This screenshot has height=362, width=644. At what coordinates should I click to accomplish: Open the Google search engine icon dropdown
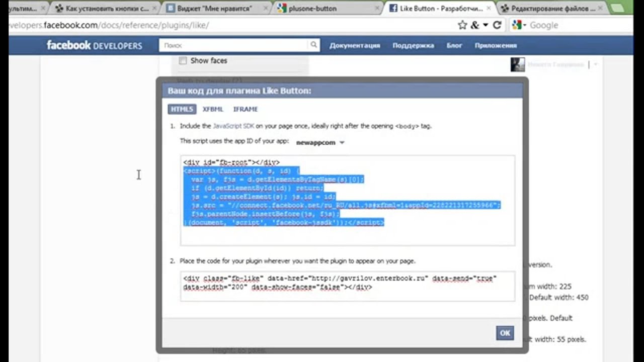519,25
